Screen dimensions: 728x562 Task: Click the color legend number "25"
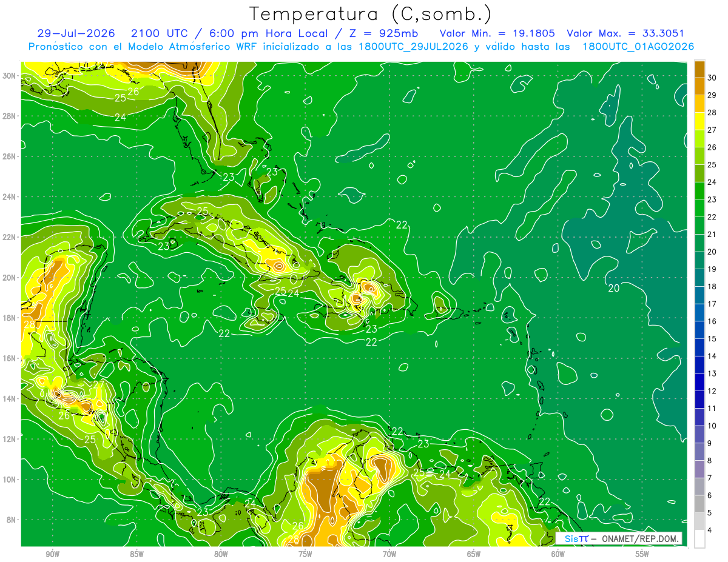coord(712,165)
